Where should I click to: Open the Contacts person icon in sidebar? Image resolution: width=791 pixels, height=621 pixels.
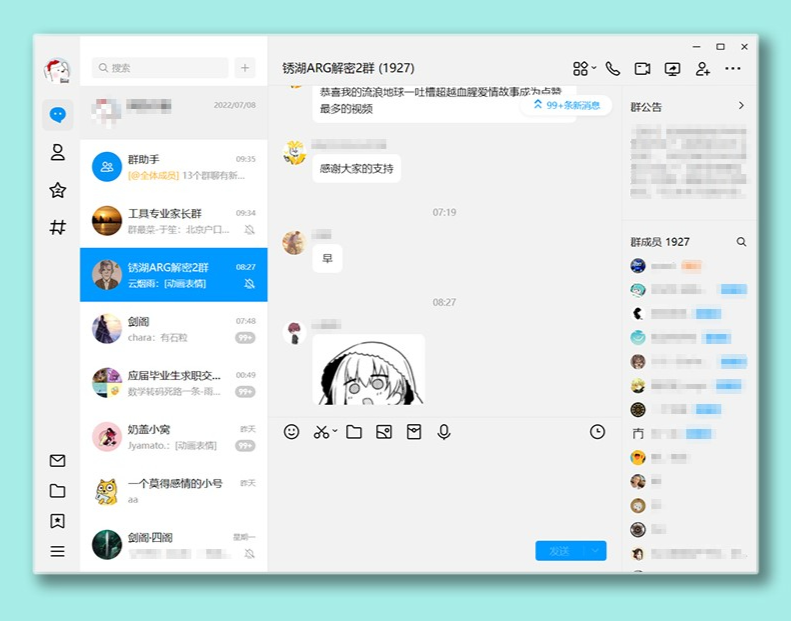click(x=58, y=152)
